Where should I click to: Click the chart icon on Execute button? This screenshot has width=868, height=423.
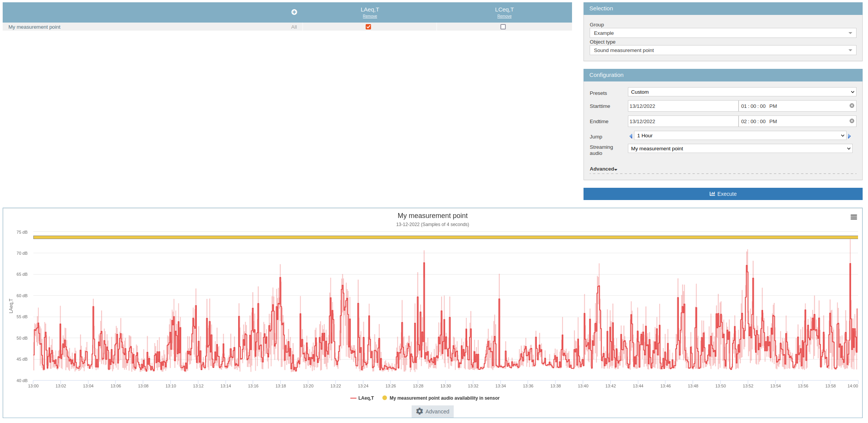[712, 194]
